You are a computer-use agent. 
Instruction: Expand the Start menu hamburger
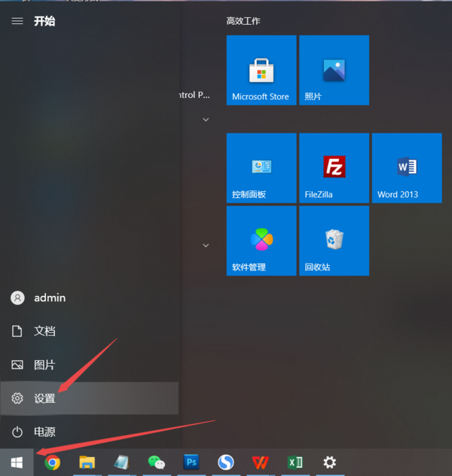coord(17,21)
